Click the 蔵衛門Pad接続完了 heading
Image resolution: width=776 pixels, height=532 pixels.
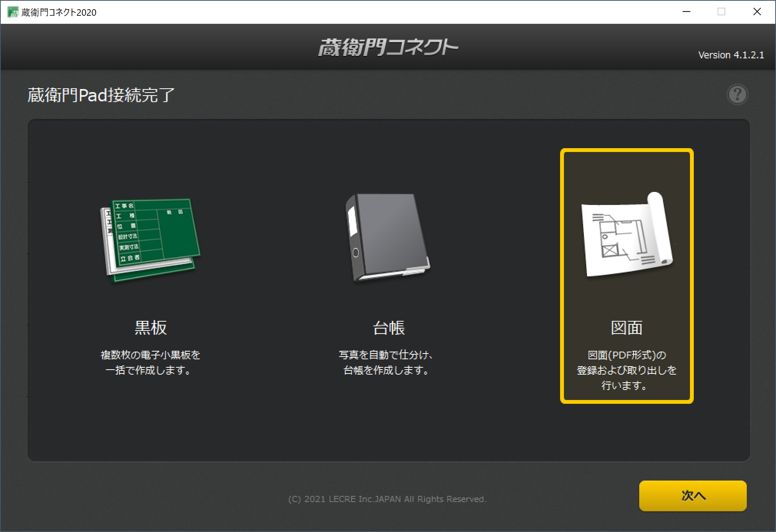[101, 95]
